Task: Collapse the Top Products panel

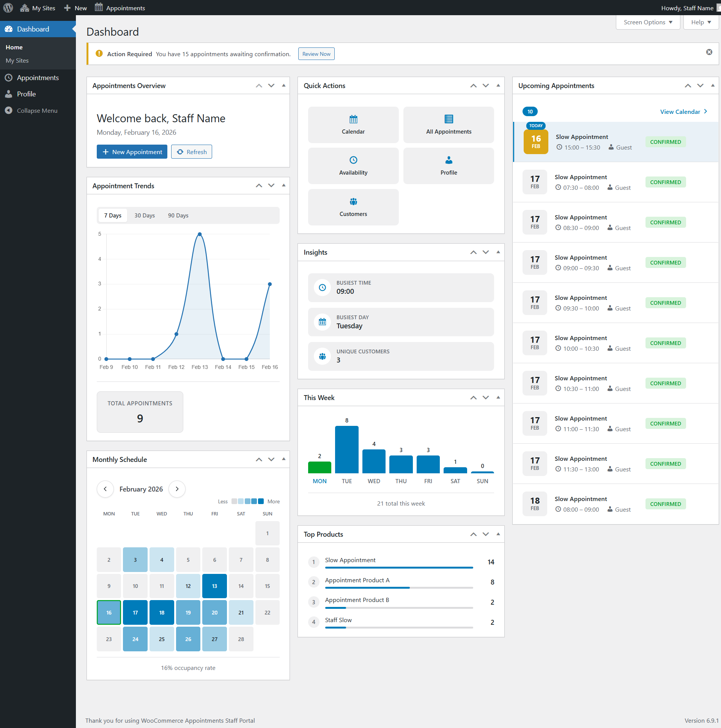Action: [498, 534]
